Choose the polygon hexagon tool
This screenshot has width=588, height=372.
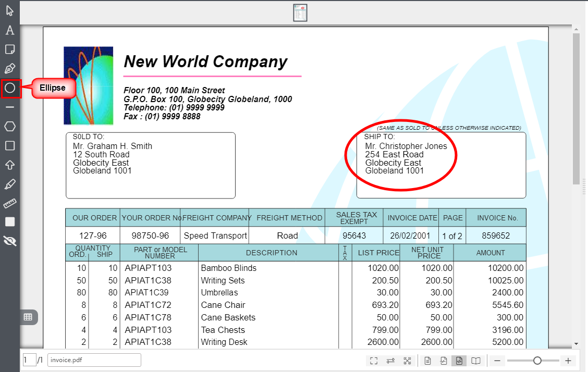coord(10,126)
